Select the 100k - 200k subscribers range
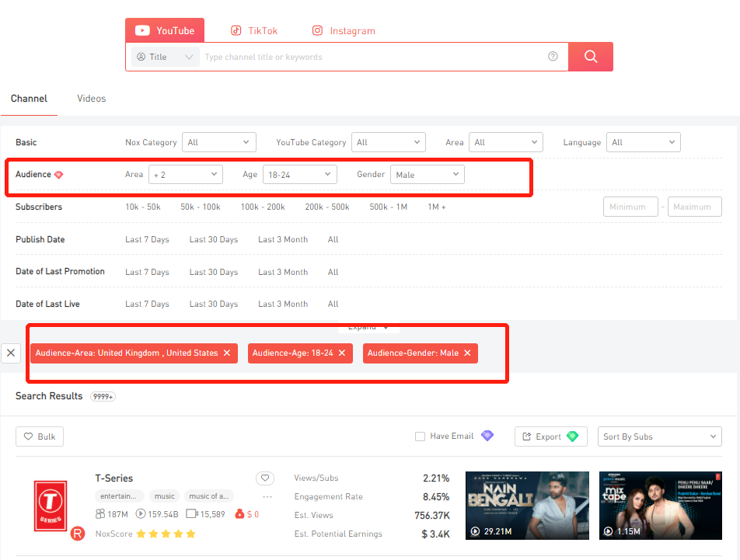The width and height of the screenshot is (740, 560). click(x=263, y=207)
